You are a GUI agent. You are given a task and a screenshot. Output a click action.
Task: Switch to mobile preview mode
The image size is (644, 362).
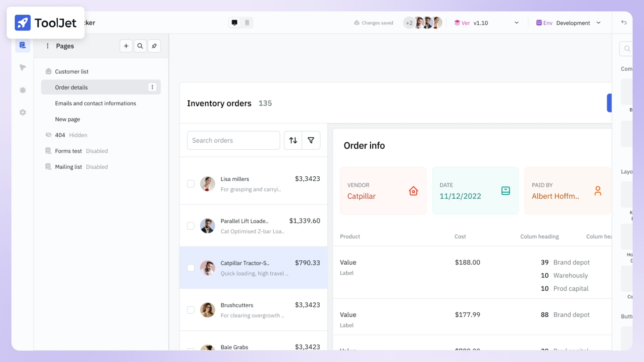pyautogui.click(x=247, y=22)
